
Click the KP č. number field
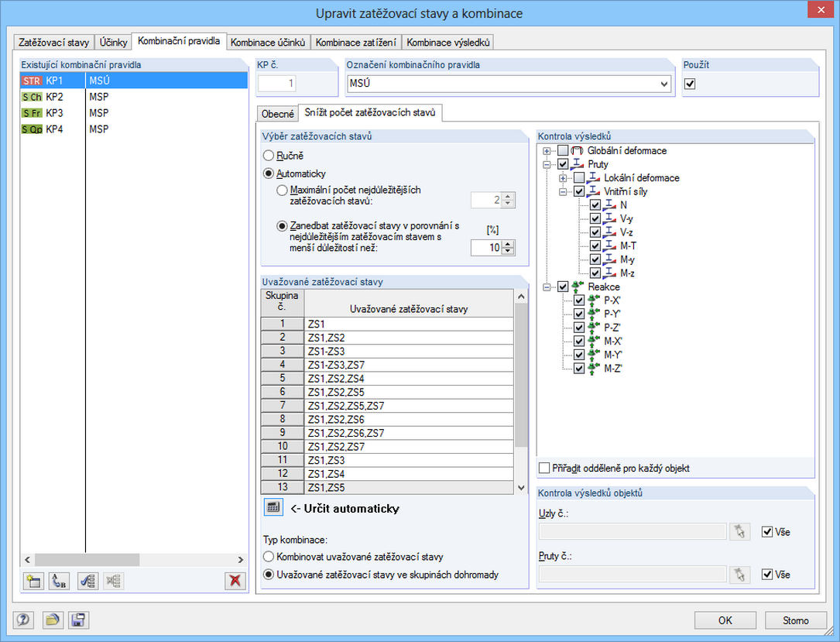point(276,83)
